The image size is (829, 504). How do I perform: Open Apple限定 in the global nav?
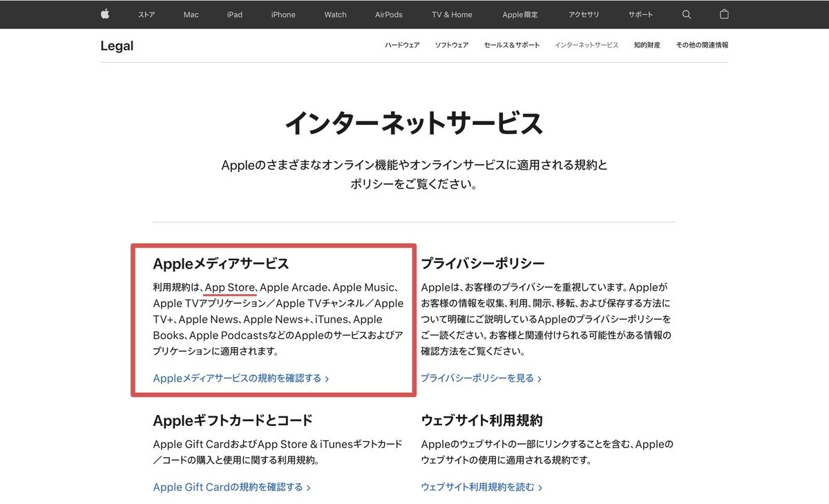point(521,14)
